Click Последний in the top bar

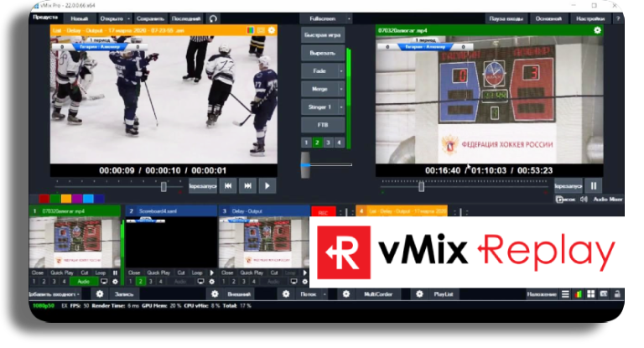click(x=186, y=18)
